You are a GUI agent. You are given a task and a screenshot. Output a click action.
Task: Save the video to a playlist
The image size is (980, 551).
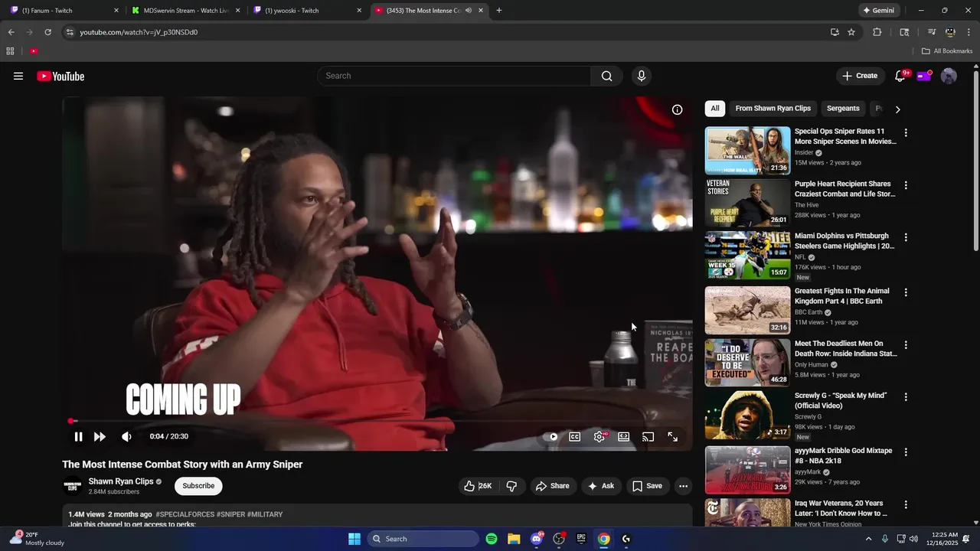pos(647,486)
